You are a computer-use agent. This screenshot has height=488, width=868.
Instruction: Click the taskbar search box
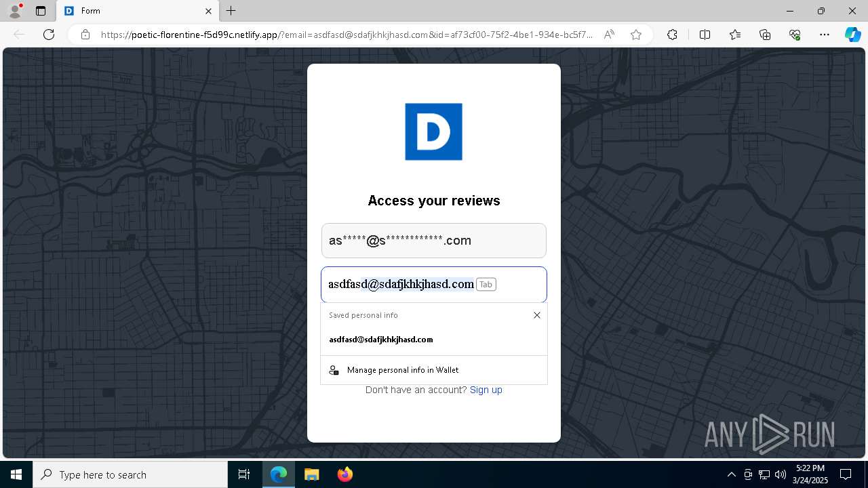point(130,474)
